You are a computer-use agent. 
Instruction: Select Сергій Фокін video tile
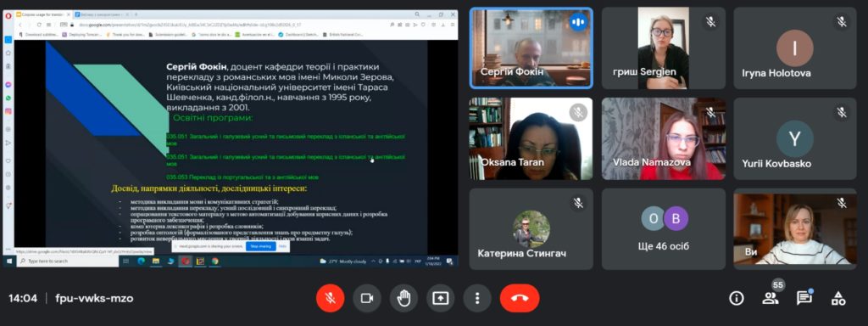point(531,48)
